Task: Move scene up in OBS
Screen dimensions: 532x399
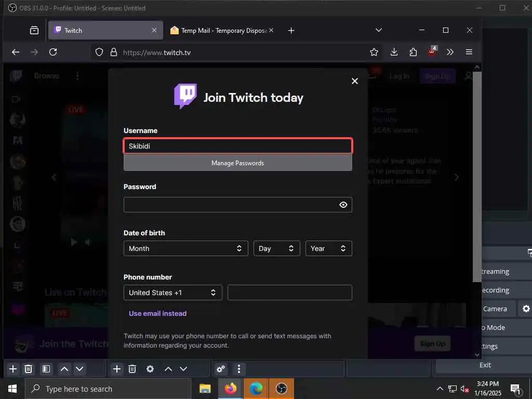Action: [x=64, y=369]
